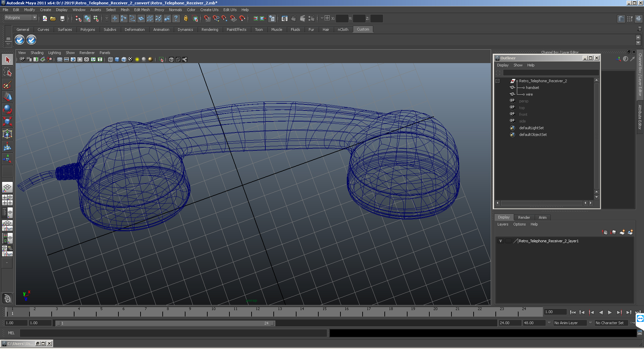Switch to the Rendering shelf tab
The height and width of the screenshot is (349, 644).
(x=210, y=30)
